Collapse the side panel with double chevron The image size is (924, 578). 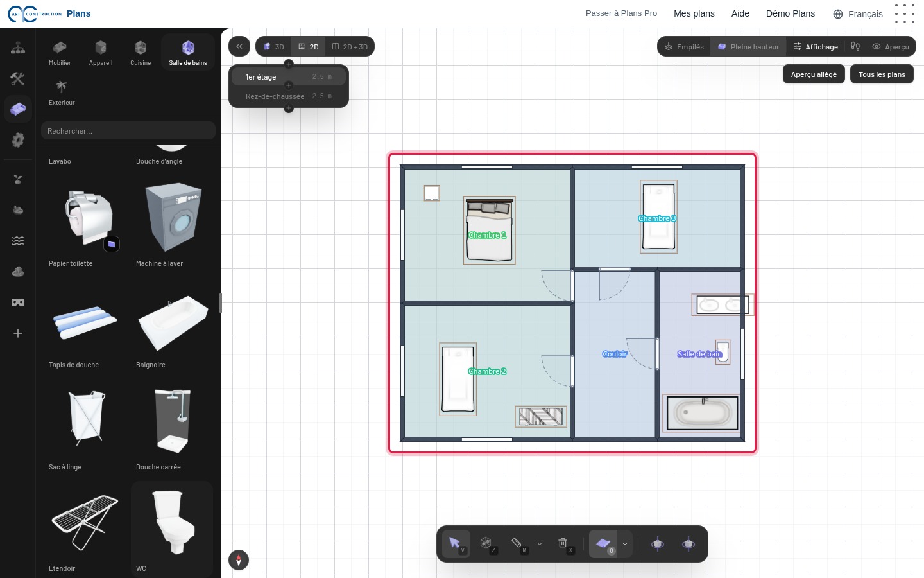coord(239,46)
